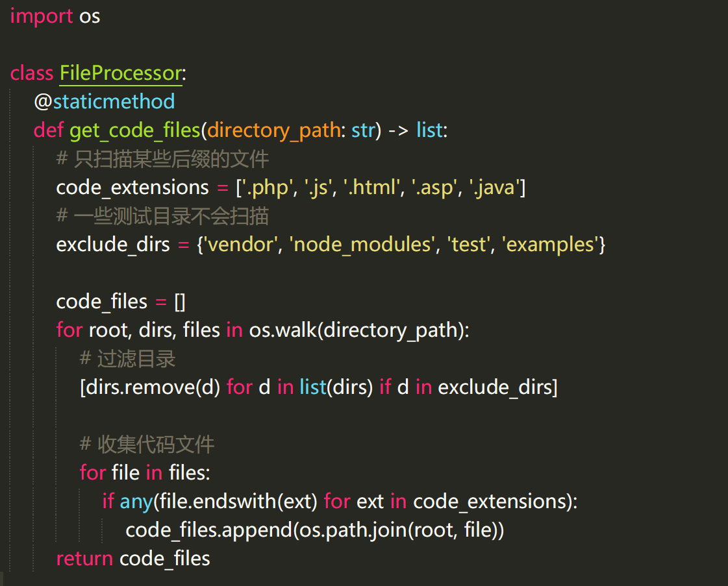The height and width of the screenshot is (586, 728).
Task: Click the underlined FileProcessor class name
Action: tap(120, 73)
